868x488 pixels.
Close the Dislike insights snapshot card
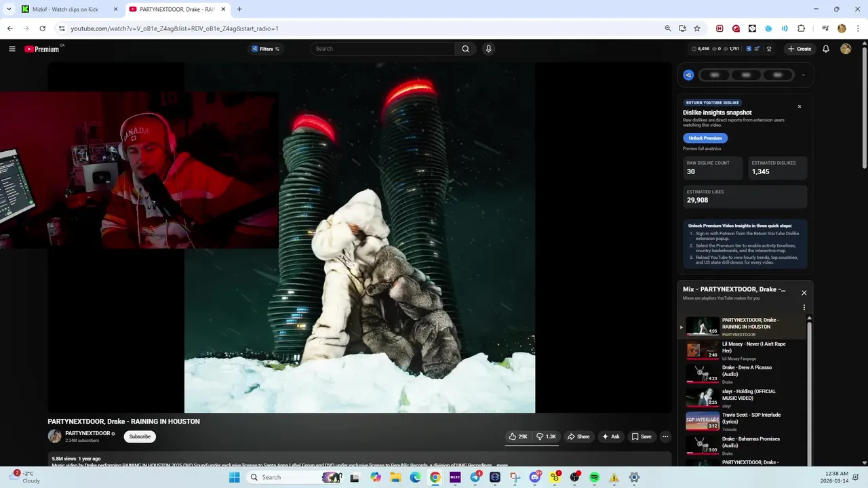click(x=800, y=106)
